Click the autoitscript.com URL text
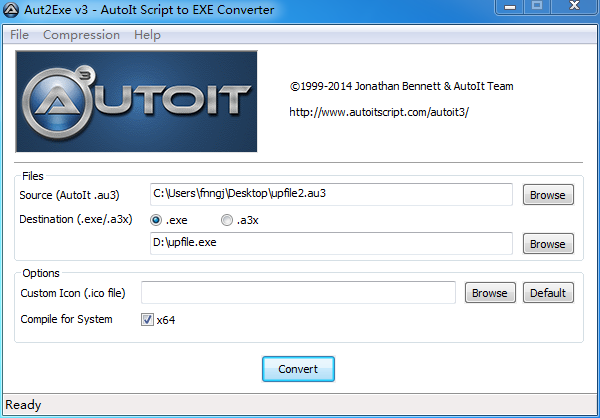This screenshot has height=418, width=600. coord(378,112)
